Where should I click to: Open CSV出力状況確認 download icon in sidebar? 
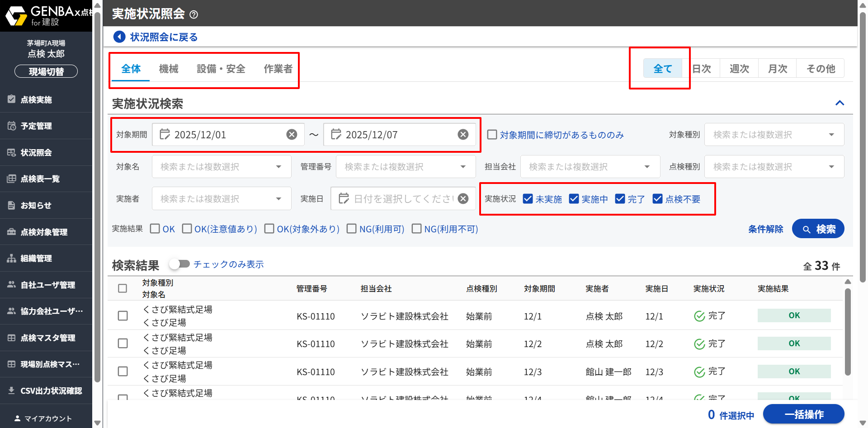(x=12, y=390)
